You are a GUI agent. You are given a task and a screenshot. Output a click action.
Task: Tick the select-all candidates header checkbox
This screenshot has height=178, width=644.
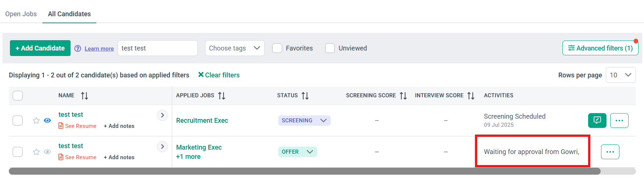tap(18, 96)
